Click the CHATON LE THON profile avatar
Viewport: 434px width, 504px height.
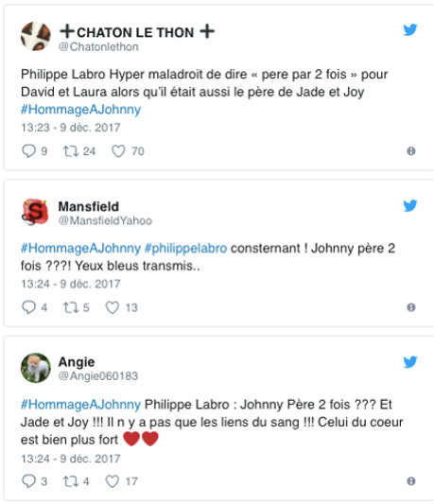(36, 36)
